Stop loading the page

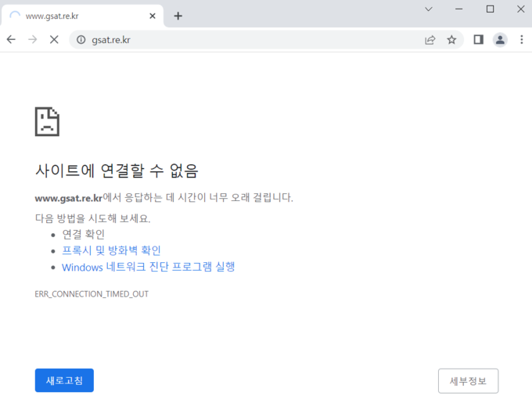pyautogui.click(x=54, y=40)
